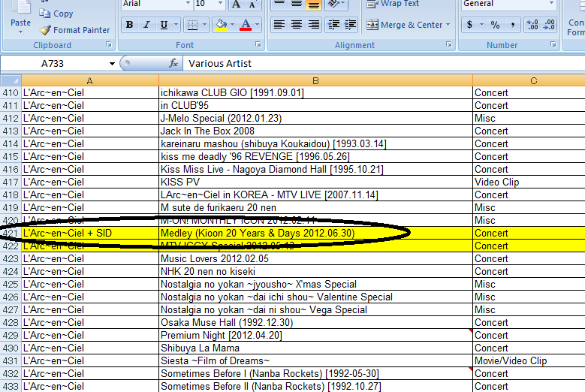
Task: Open the Font Color dropdown arrow
Action: click(x=257, y=25)
